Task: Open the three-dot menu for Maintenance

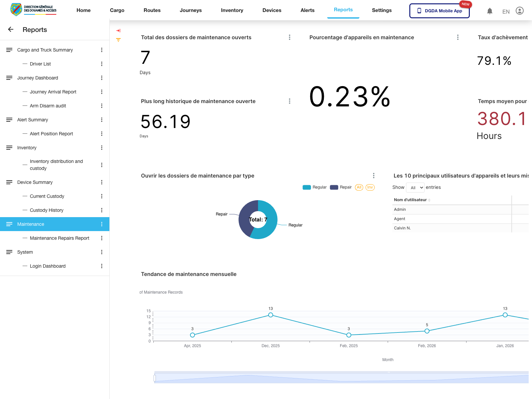Action: click(102, 224)
